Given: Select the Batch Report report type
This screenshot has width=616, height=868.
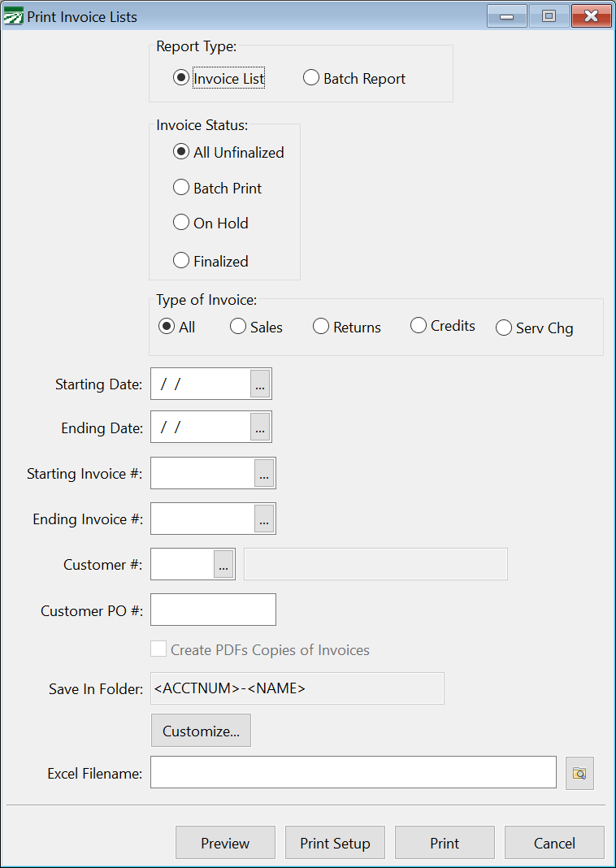Looking at the screenshot, I should tap(311, 77).
